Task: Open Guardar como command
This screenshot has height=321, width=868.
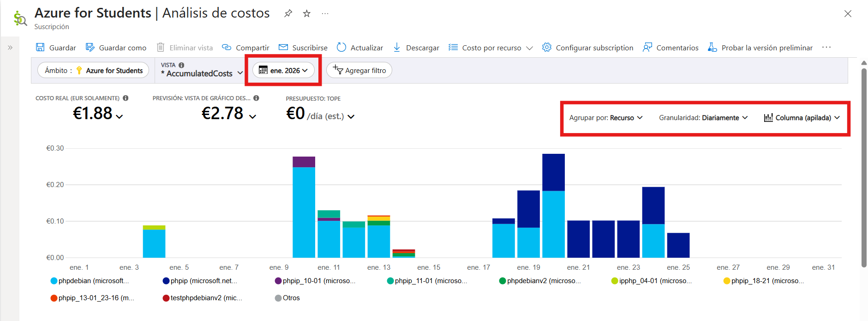Action: [116, 48]
